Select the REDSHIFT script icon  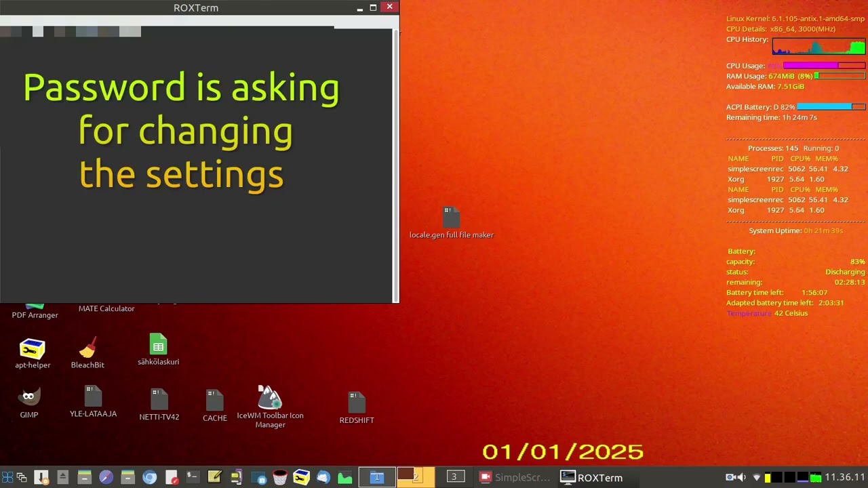(357, 408)
